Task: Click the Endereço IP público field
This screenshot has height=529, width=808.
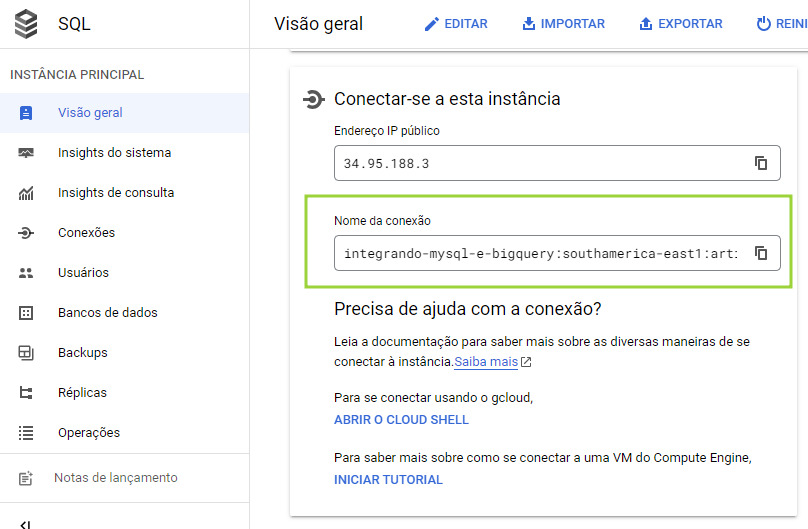Action: click(557, 163)
